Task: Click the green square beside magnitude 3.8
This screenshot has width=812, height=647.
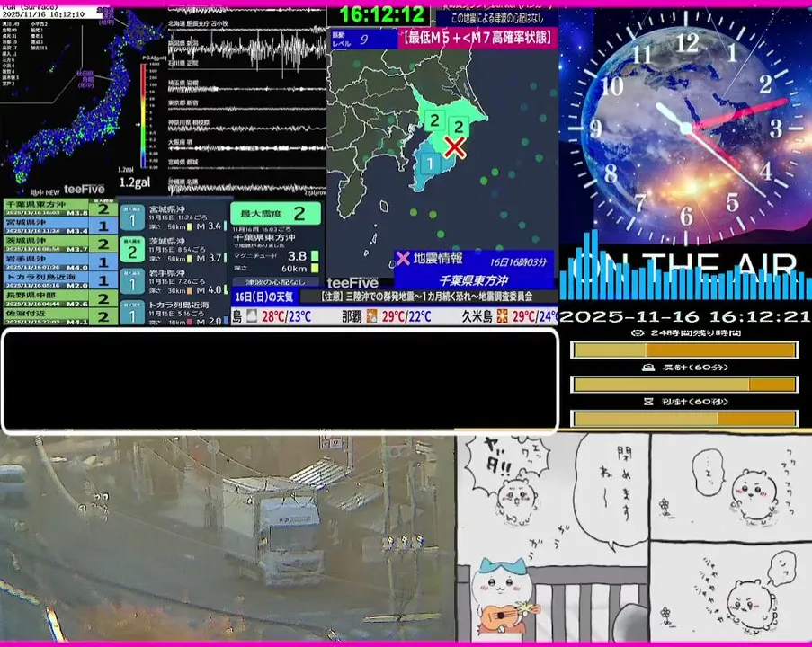Action: (315, 256)
